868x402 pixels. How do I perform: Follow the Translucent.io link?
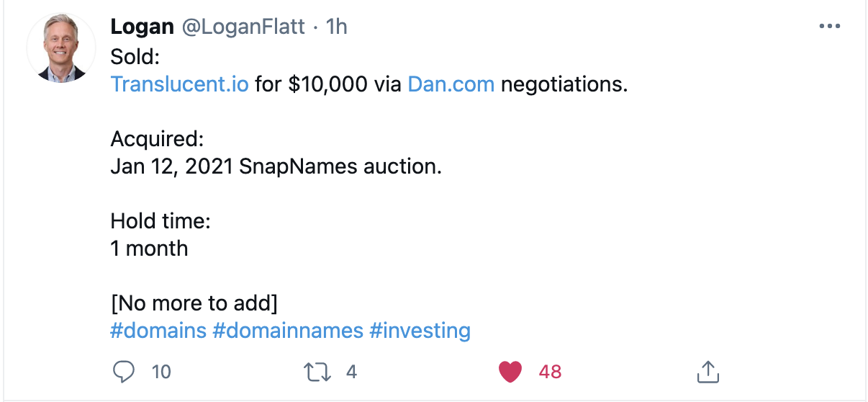(180, 84)
